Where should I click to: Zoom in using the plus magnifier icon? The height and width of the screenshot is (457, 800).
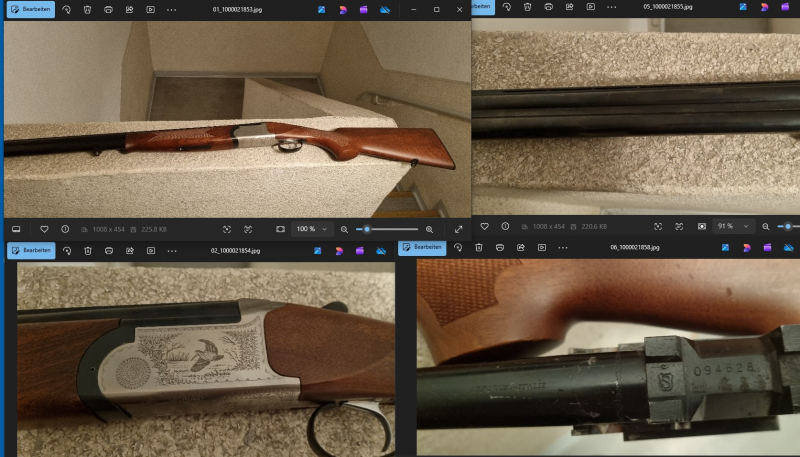point(430,229)
